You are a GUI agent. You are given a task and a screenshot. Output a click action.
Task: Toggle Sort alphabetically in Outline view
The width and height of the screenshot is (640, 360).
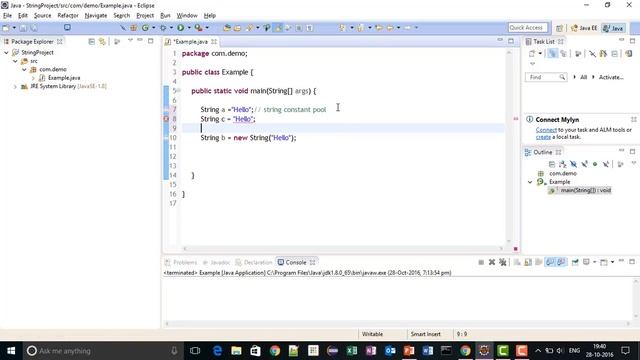(x=562, y=164)
